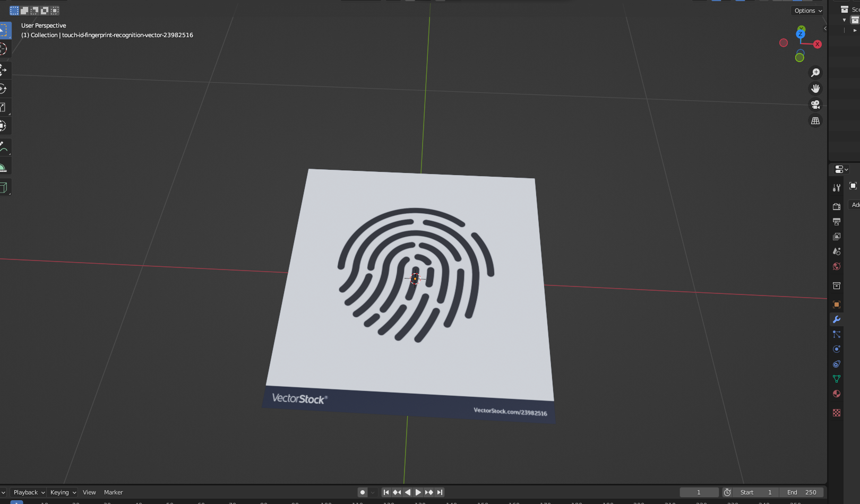This screenshot has height=504, width=860.
Task: Open the auto keying settings dropdown
Action: click(x=372, y=492)
